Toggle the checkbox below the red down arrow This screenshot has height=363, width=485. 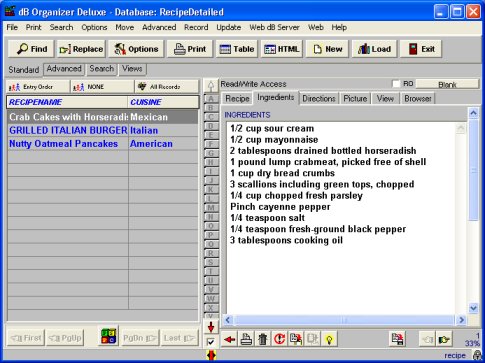211,342
